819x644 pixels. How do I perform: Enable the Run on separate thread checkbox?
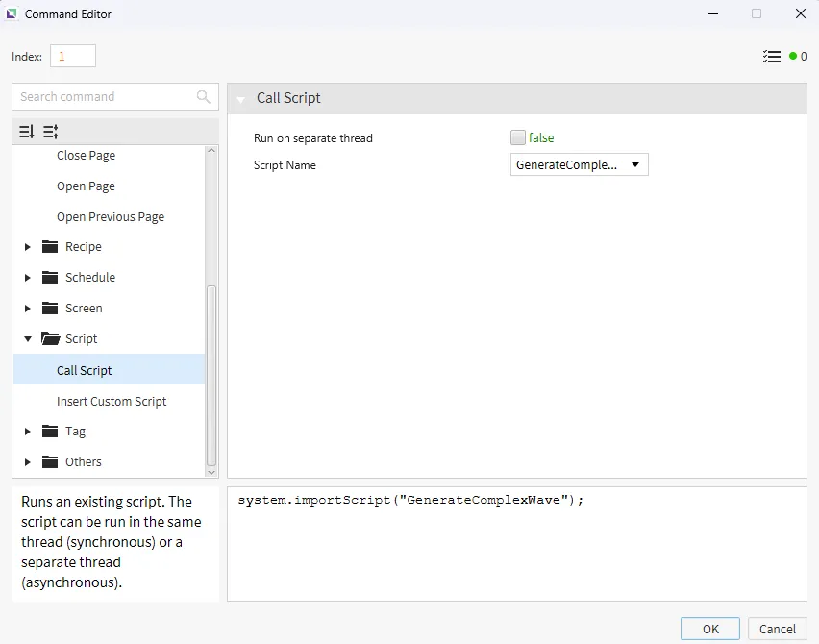(518, 137)
